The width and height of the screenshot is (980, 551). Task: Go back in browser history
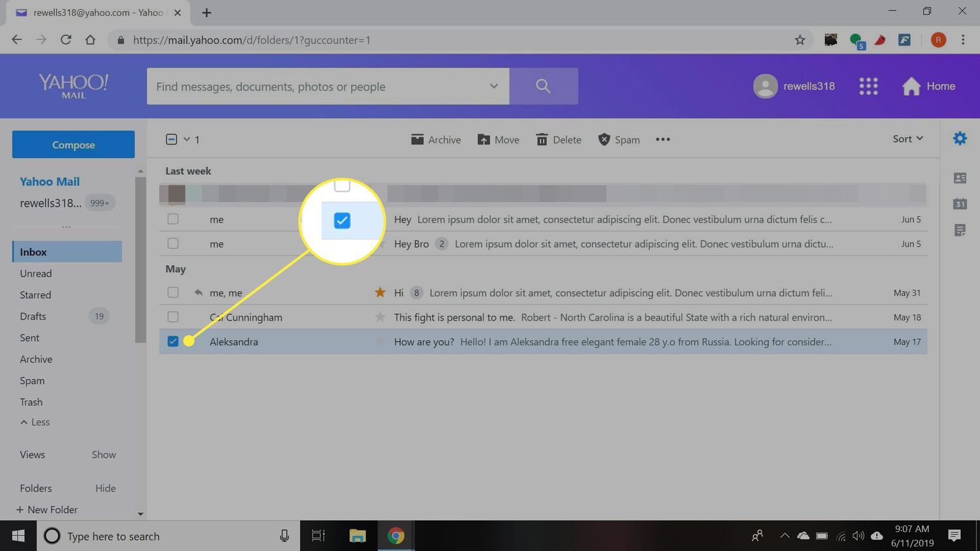click(17, 40)
